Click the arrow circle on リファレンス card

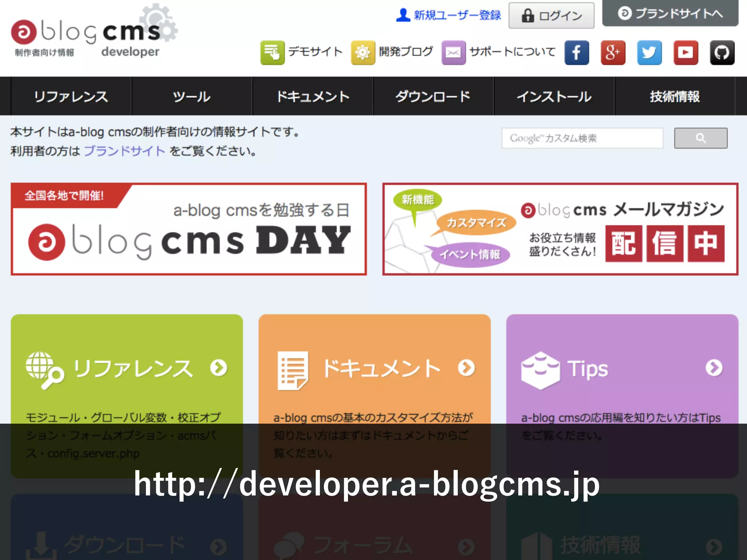219,368
